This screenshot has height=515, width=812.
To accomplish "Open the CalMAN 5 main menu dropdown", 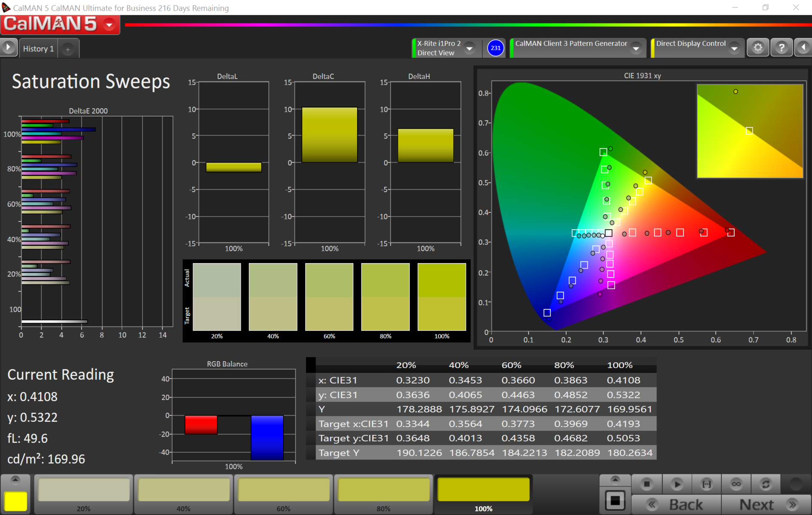I will click(109, 25).
